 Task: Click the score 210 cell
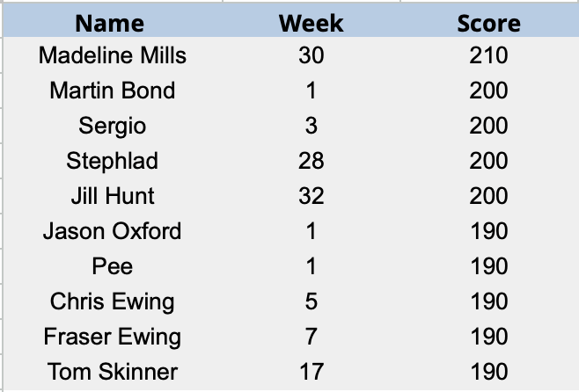coord(488,55)
